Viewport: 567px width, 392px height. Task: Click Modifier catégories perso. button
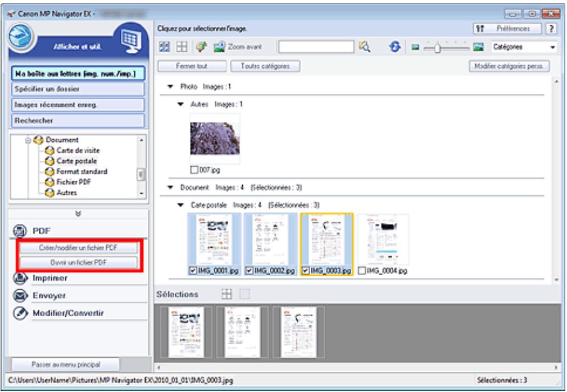(509, 66)
